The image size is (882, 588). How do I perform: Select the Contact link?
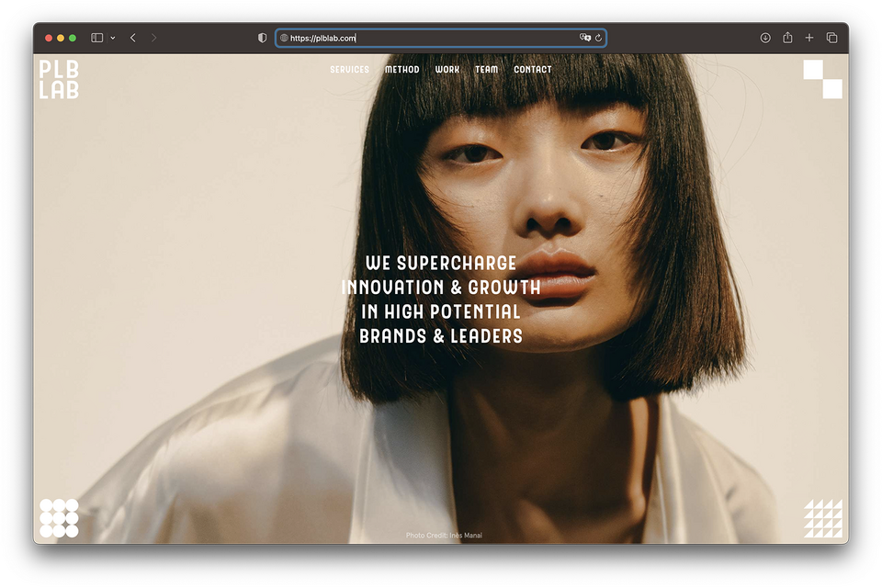coord(533,70)
